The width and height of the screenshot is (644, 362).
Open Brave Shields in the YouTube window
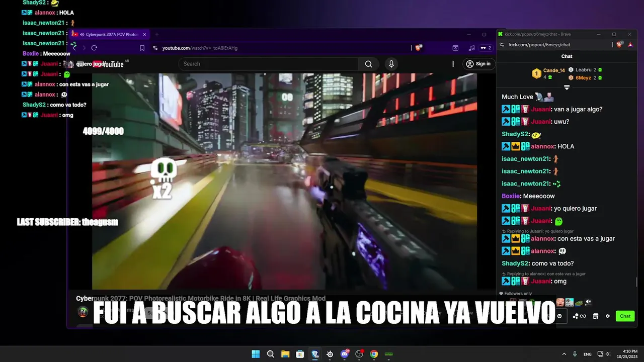pos(419,48)
